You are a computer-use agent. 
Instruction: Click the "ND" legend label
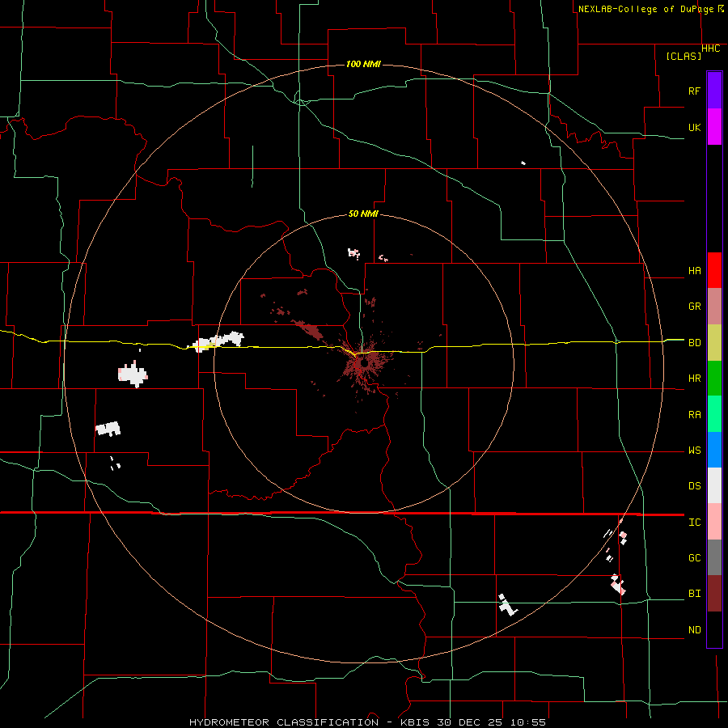point(694,630)
